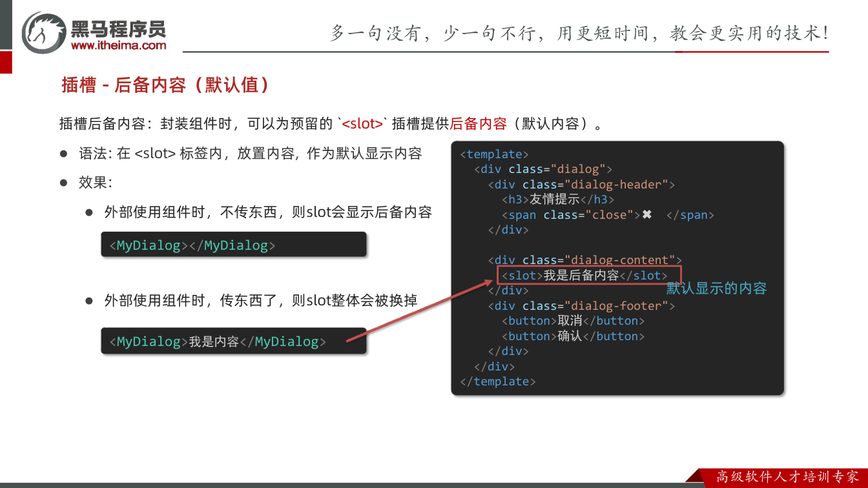Select the line 外部使用组件时，传东西了
Screen dimensions: 868x488
click(x=260, y=300)
